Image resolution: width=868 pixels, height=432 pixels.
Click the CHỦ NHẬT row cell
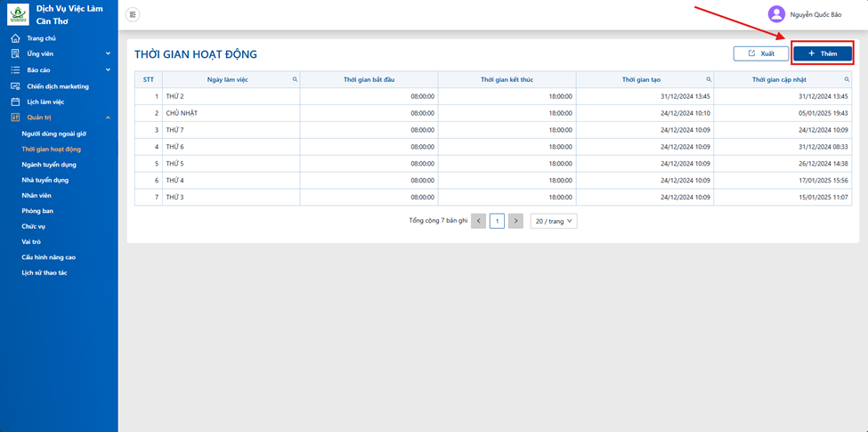(231, 113)
